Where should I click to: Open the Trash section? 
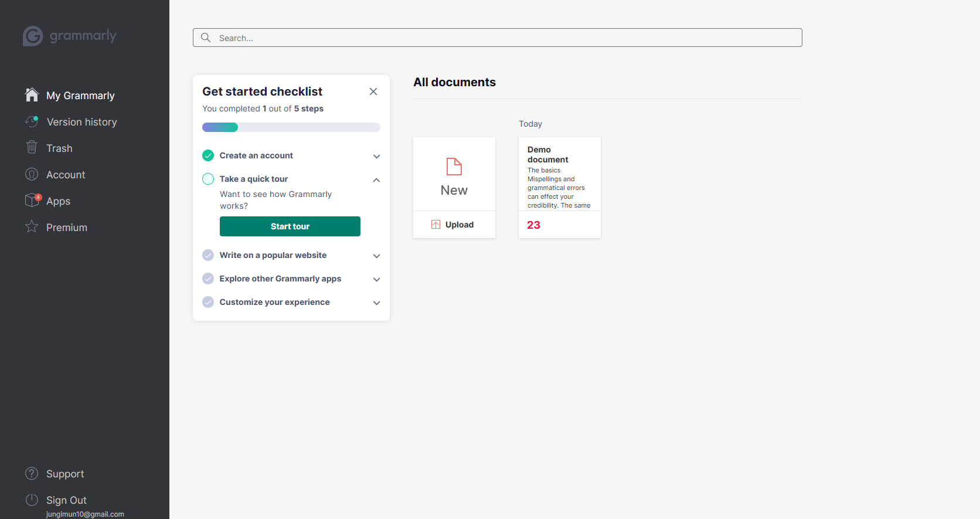coord(59,148)
